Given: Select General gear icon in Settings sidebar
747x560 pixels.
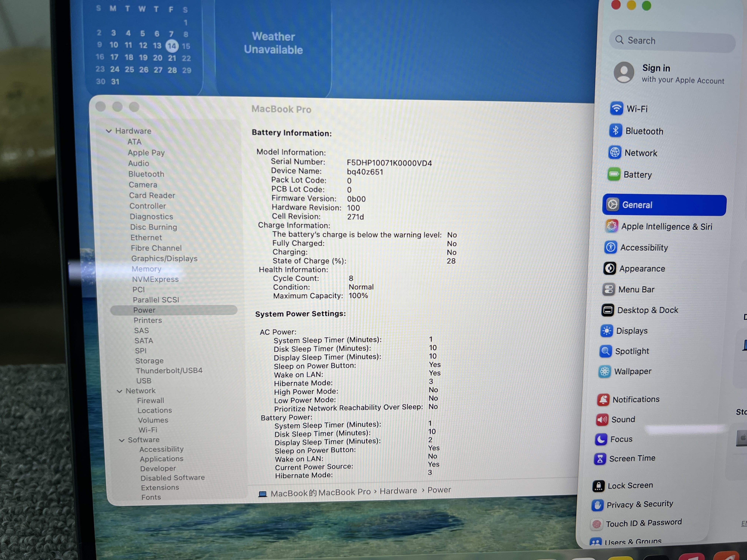Looking at the screenshot, I should point(612,205).
